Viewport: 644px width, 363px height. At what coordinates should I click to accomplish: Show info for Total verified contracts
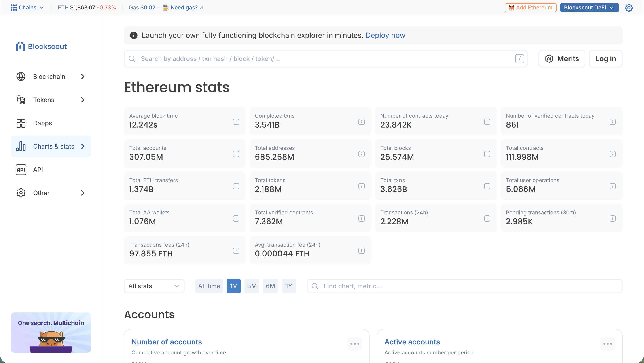(362, 218)
